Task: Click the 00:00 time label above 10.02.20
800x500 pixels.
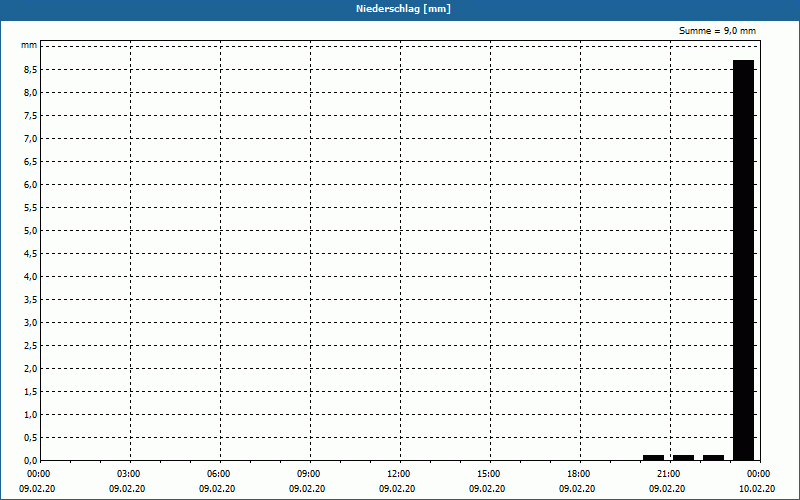Action: click(x=759, y=474)
